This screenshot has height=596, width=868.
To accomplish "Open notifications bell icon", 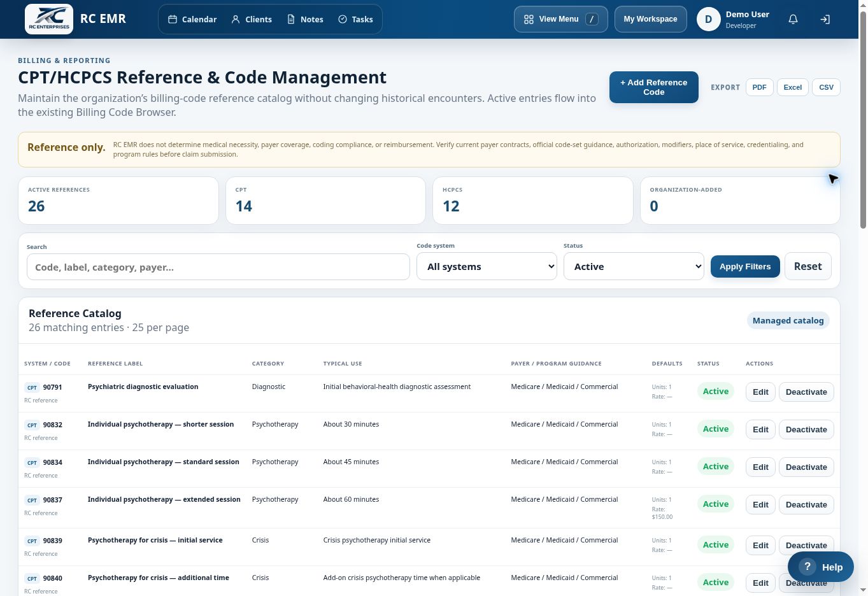I will tap(793, 19).
